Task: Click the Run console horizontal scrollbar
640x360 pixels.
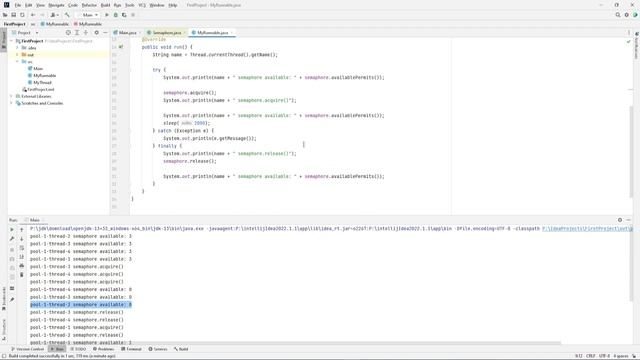Action: point(294,343)
